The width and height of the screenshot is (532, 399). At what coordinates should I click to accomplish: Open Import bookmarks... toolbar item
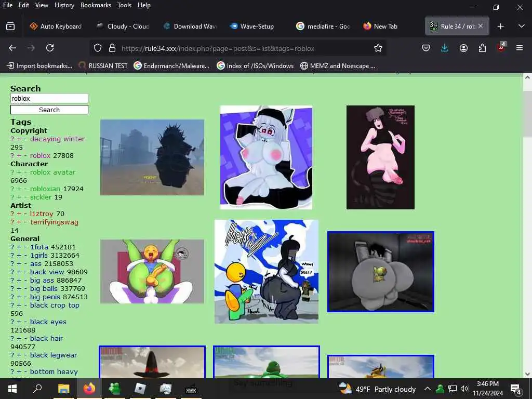pyautogui.click(x=39, y=66)
